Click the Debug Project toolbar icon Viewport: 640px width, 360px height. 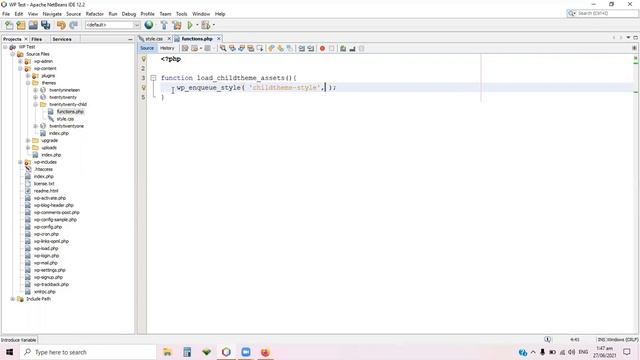pyautogui.click(x=206, y=25)
